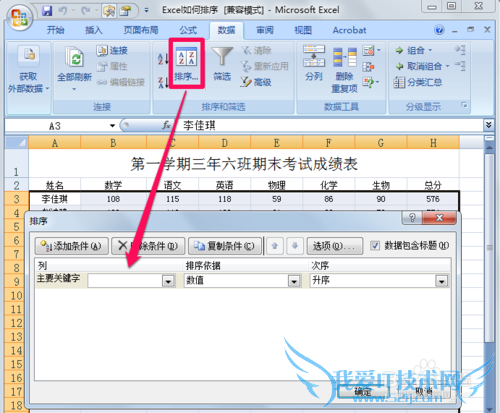Select row 3 header

[x=16, y=199]
